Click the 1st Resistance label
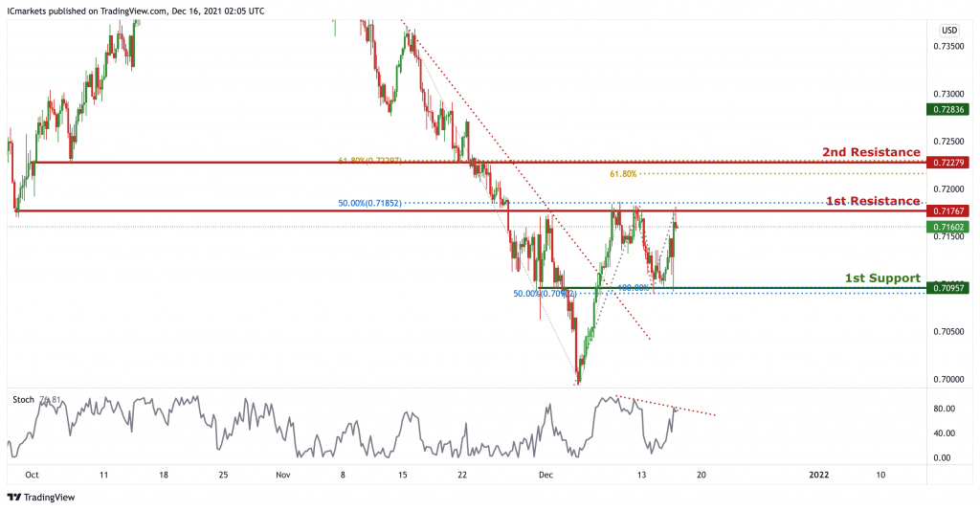The width and height of the screenshot is (980, 510). click(873, 201)
